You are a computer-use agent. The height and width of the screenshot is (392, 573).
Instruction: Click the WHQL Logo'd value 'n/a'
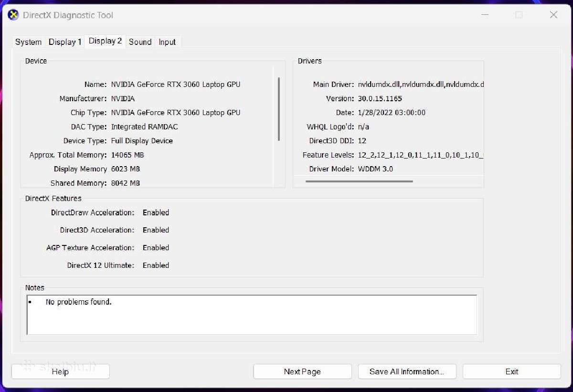(363, 127)
